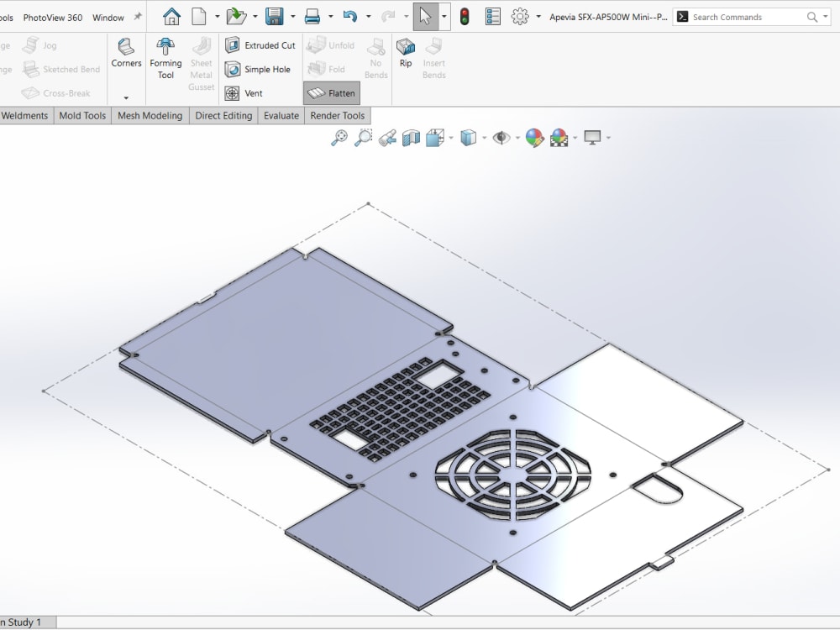
Task: Click the Sheet Metal Gusset tool
Action: coord(202,64)
